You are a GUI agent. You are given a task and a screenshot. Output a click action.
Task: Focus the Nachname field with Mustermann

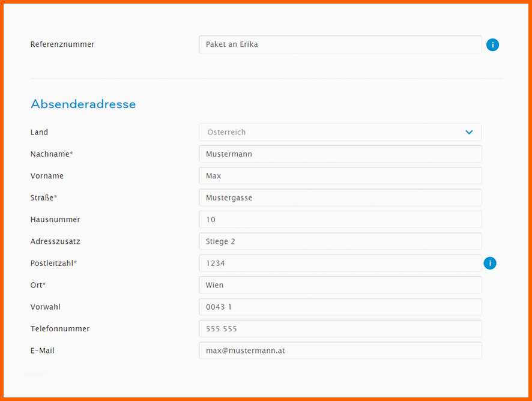(x=340, y=154)
